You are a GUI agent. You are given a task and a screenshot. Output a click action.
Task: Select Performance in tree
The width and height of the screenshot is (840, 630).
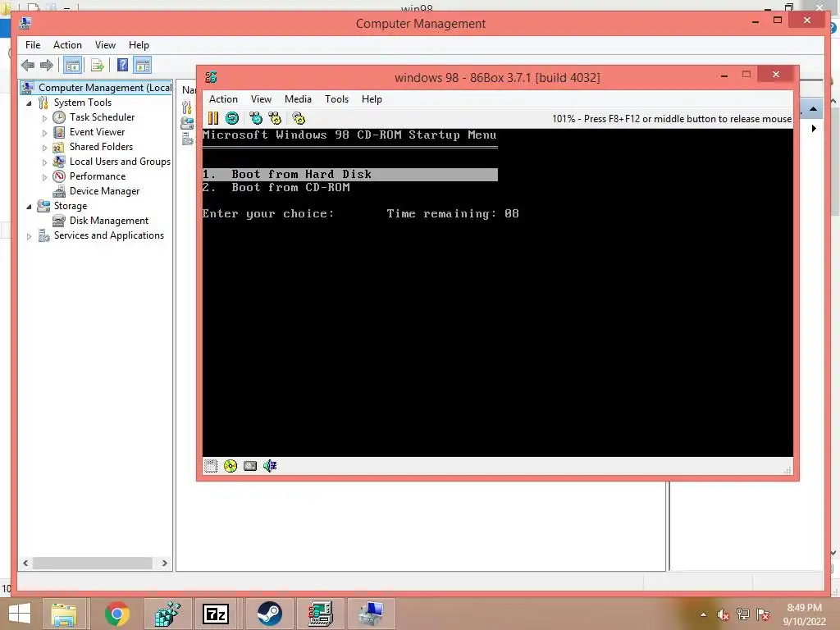tap(98, 176)
